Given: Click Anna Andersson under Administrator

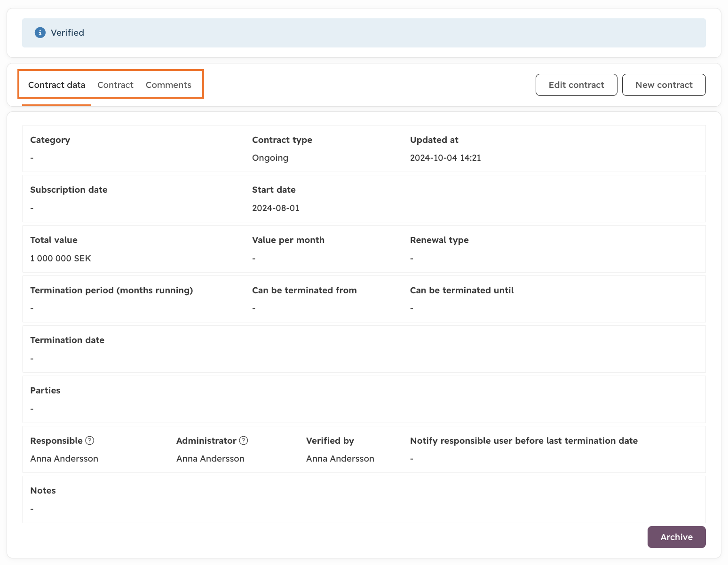Looking at the screenshot, I should click(x=210, y=459).
